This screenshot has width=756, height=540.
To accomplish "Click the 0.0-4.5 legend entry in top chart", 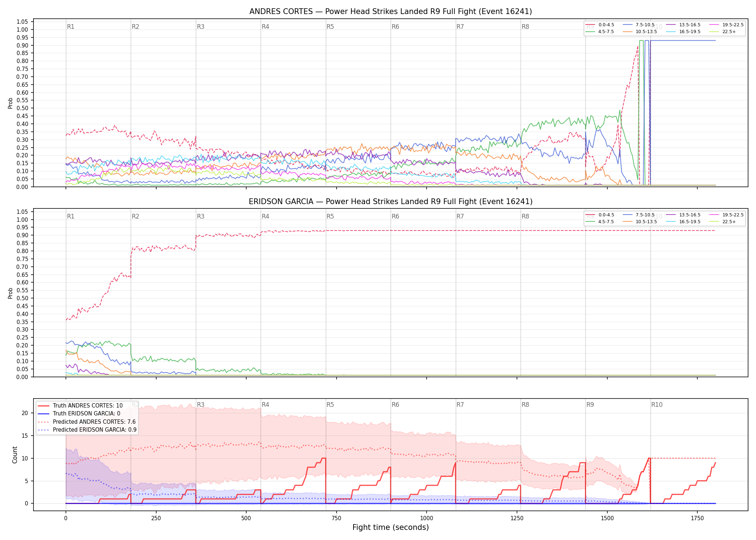I will point(600,25).
